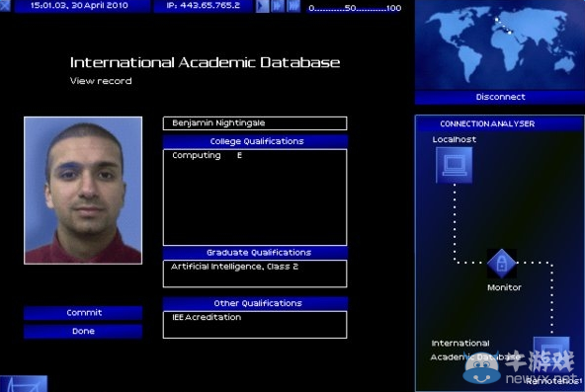Select the fastest speed button
The width and height of the screenshot is (585, 392).
pyautogui.click(x=293, y=6)
